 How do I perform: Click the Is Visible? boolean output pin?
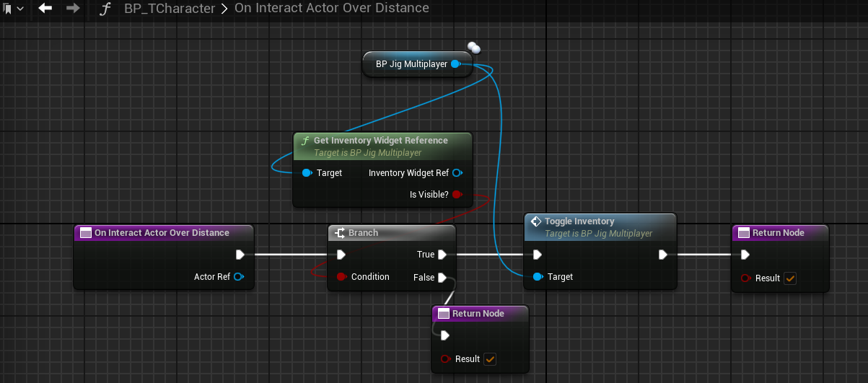tap(457, 195)
